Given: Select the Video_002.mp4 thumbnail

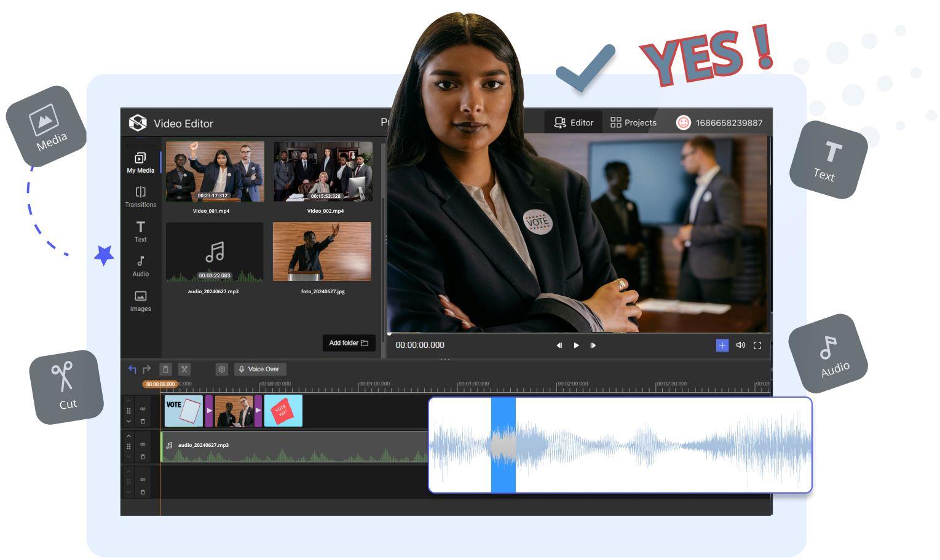Looking at the screenshot, I should [x=323, y=172].
